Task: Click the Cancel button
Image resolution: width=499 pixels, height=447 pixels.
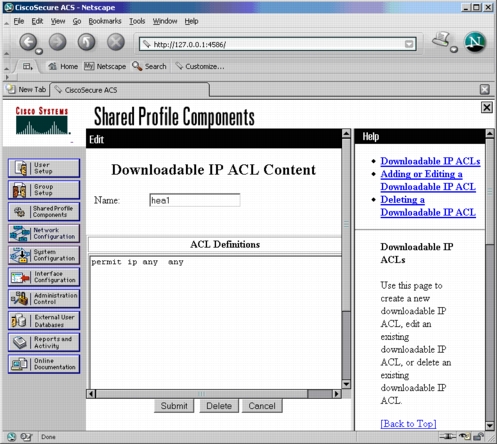Action: 262,407
